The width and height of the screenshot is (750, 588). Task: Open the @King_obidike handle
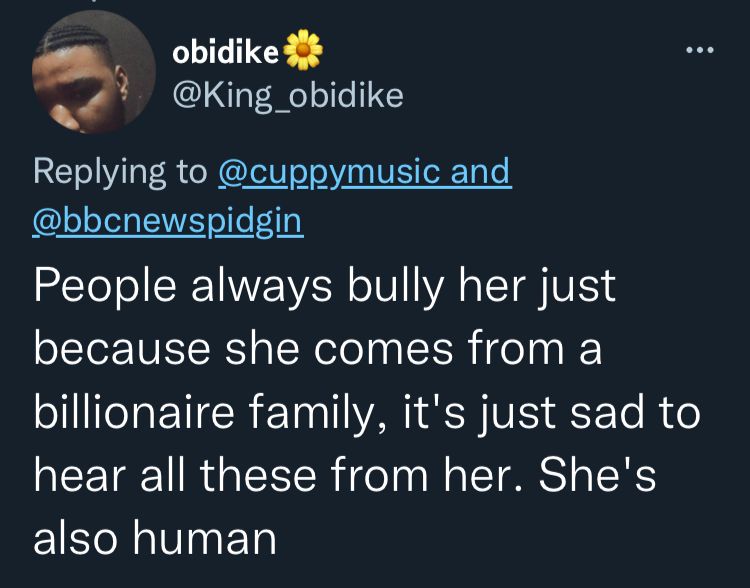(288, 96)
